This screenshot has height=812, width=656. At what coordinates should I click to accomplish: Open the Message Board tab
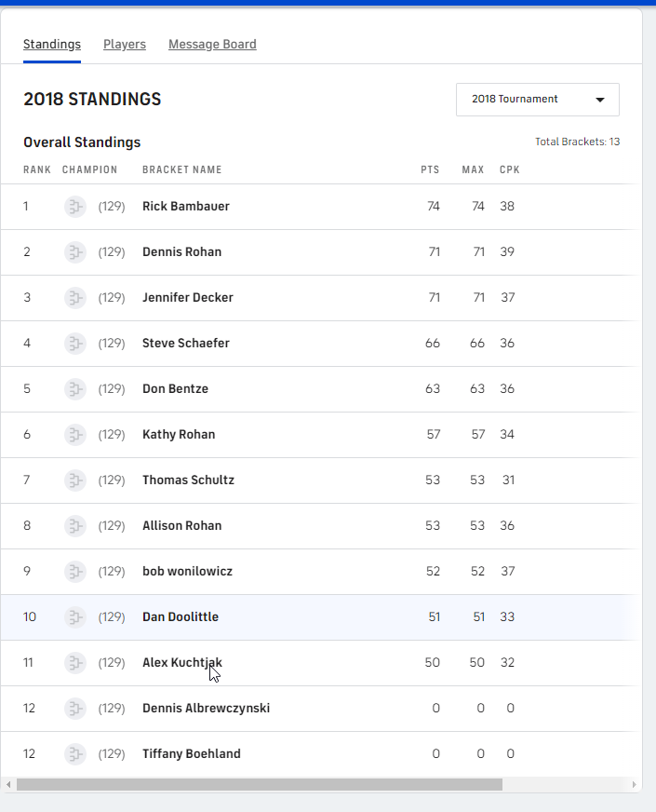(212, 45)
